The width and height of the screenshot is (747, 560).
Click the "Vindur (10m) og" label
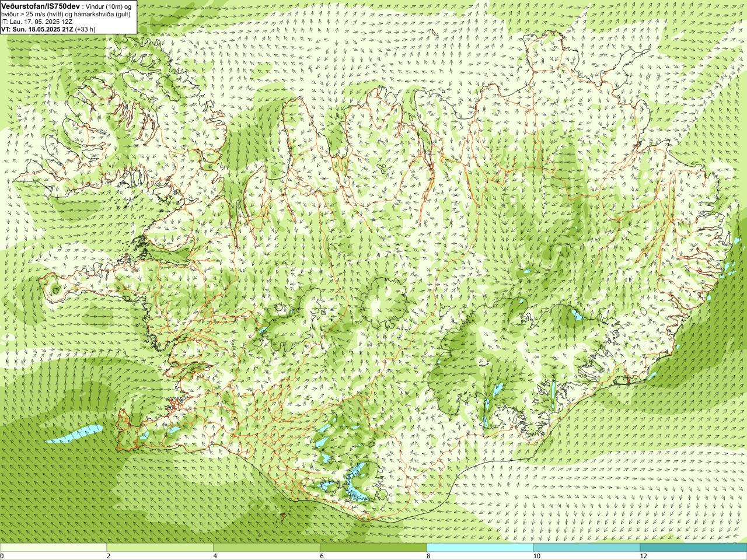pos(109,6)
